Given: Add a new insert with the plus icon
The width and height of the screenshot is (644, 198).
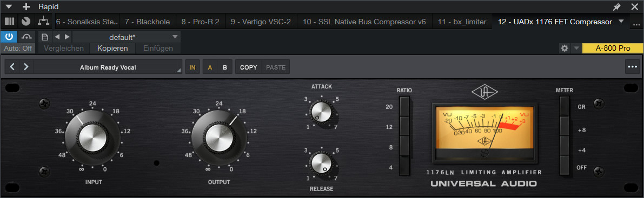Looking at the screenshot, I should tap(26, 6).
